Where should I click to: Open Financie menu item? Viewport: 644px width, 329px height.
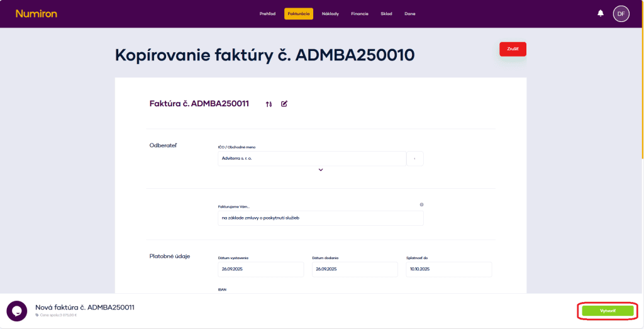360,14
